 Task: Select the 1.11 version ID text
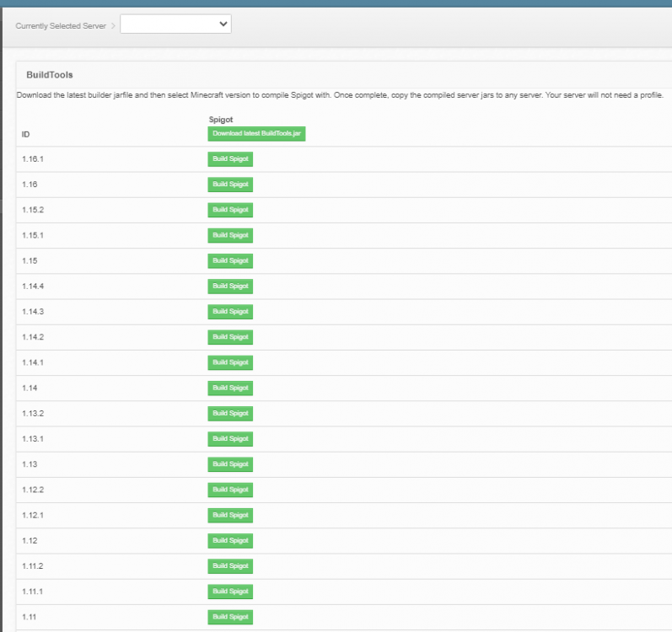(30, 617)
